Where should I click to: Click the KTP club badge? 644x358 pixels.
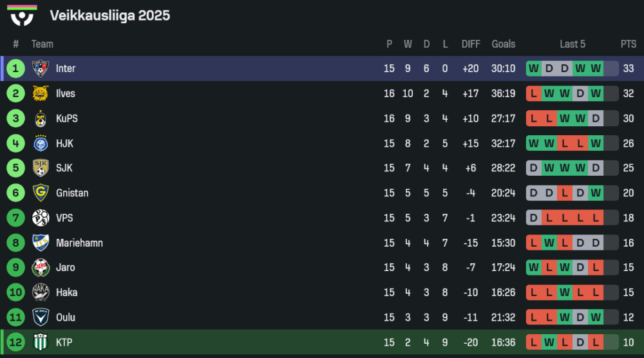[41, 343]
